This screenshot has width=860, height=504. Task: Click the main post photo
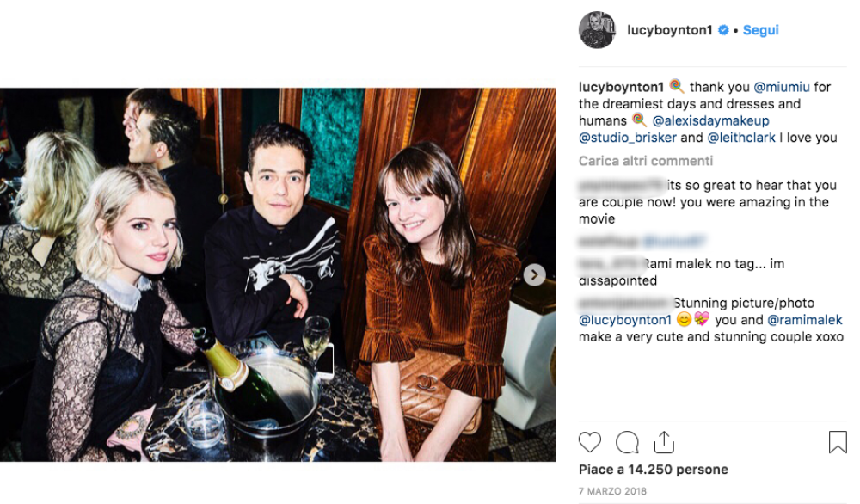(278, 274)
